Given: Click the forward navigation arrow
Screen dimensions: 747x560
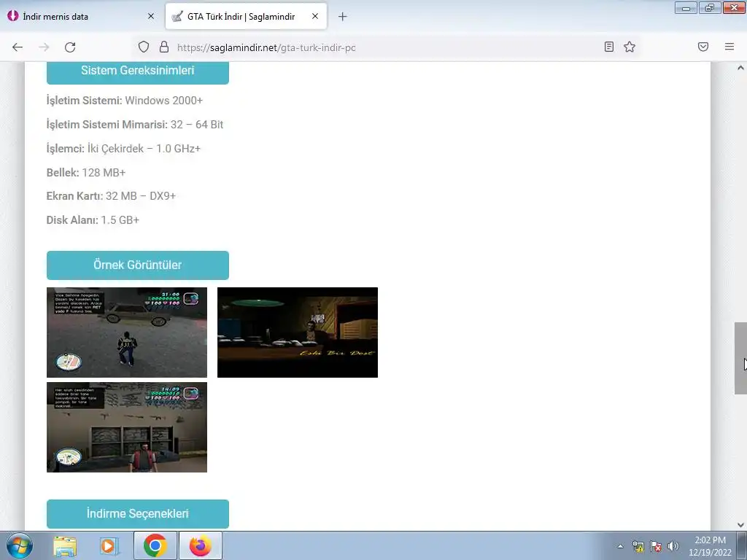Looking at the screenshot, I should (44, 47).
